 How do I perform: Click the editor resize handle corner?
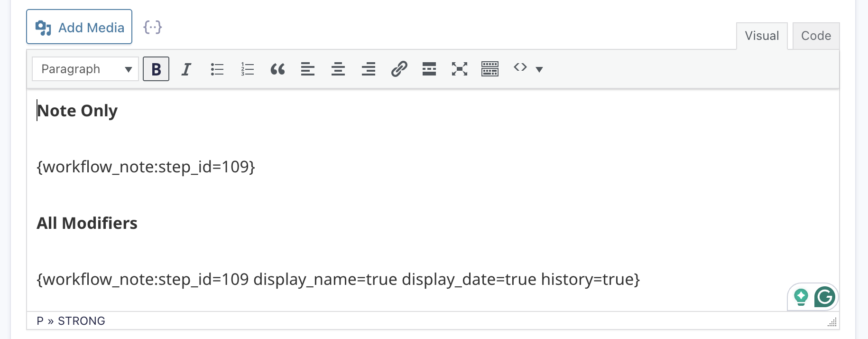tap(832, 323)
